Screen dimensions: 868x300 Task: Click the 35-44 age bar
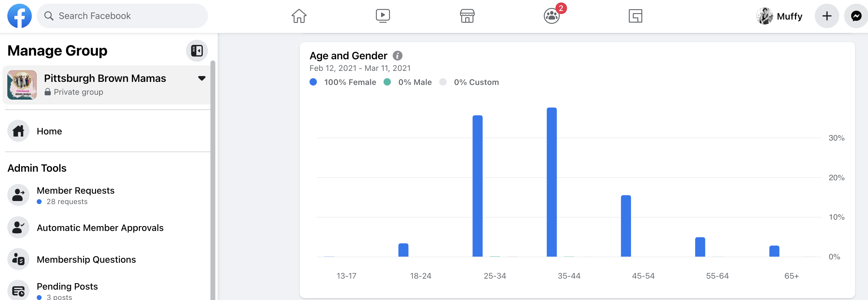[x=551, y=182]
